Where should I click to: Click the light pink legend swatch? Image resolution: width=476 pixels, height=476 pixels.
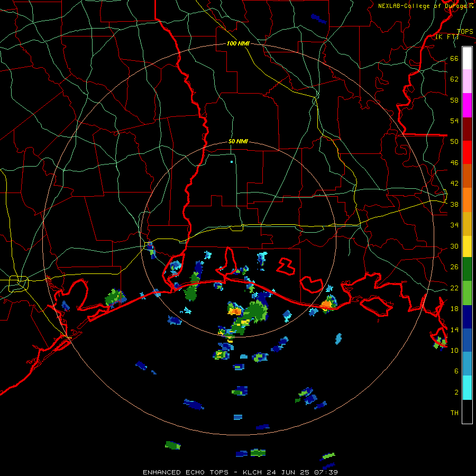467,81
